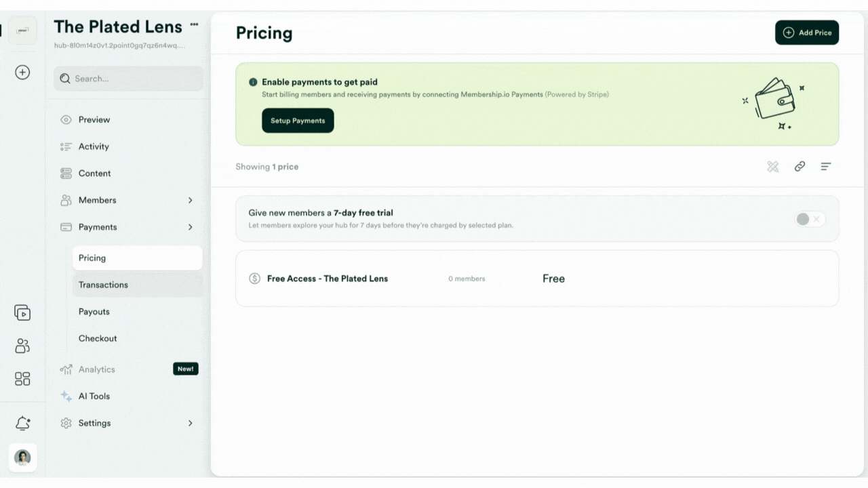Add a new hub with plus icon
868x488 pixels.
coord(22,73)
